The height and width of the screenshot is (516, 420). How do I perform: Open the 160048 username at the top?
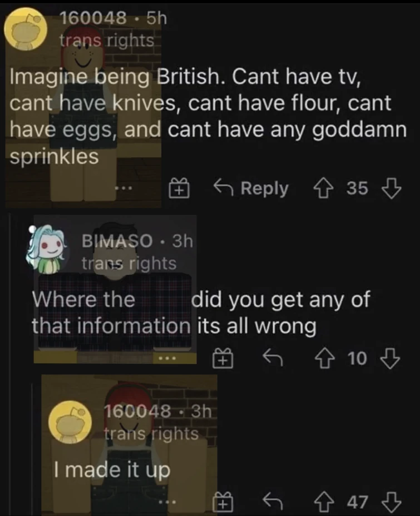[x=93, y=18]
